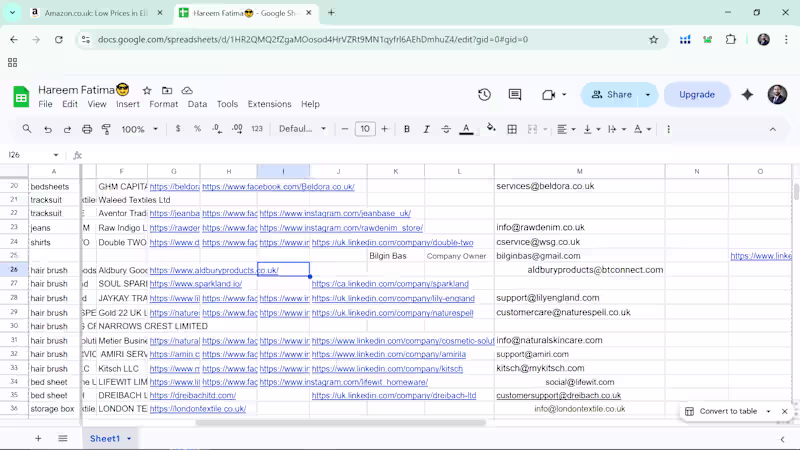The height and width of the screenshot is (450, 800).
Task: Open the Insert menu
Action: (x=128, y=104)
